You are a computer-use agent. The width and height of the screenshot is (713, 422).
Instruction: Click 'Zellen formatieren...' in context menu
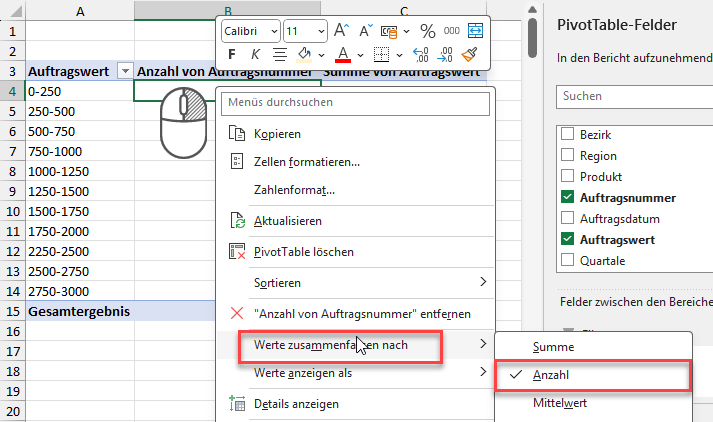coord(307,161)
